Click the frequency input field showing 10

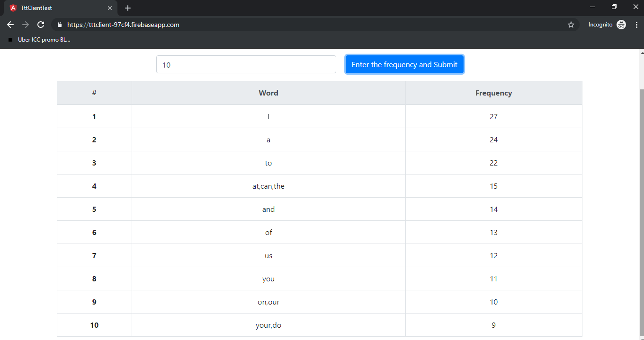coord(246,65)
